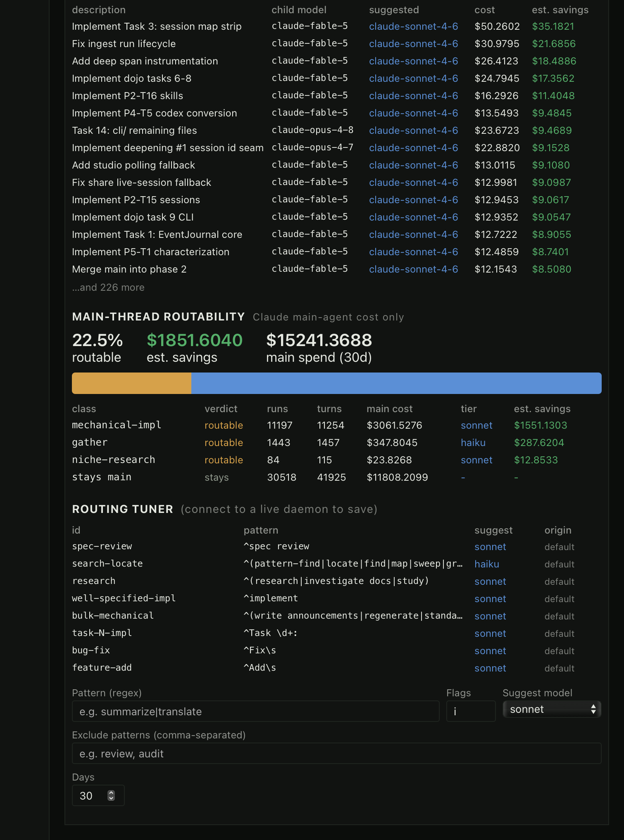Select the niche-research class row
This screenshot has width=624, height=840.
[x=336, y=460]
